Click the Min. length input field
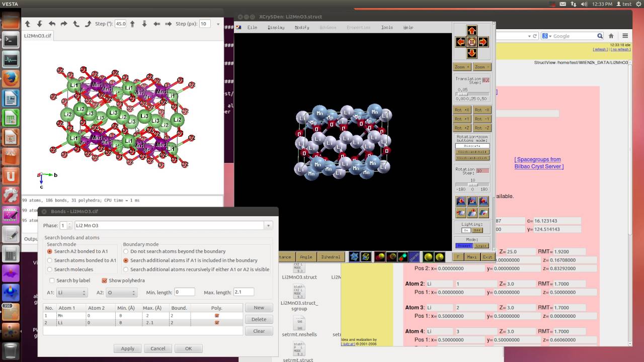 pyautogui.click(x=185, y=292)
